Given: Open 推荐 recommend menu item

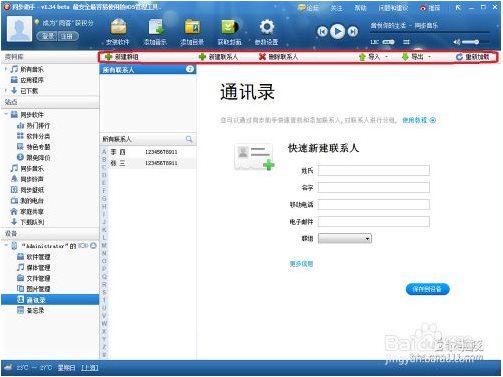Looking at the screenshot, I should (430, 8).
